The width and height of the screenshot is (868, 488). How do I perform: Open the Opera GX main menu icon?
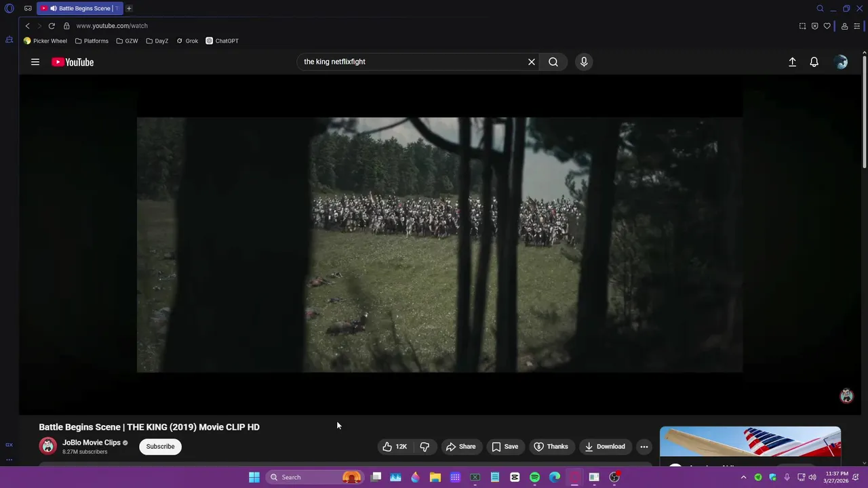[x=9, y=9]
